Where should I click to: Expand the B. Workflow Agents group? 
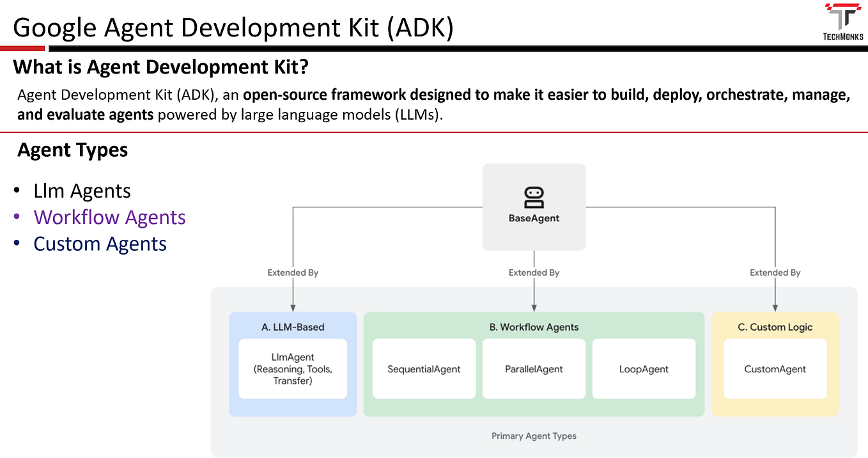tap(534, 327)
